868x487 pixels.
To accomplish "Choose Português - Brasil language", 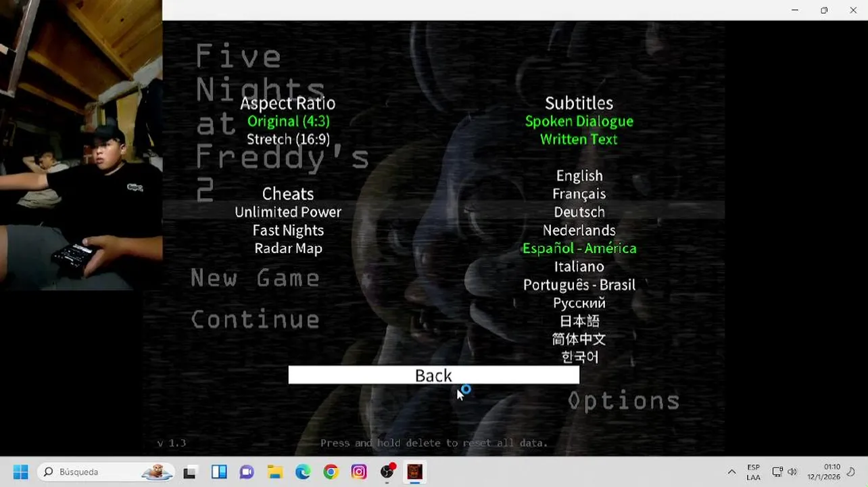I will pyautogui.click(x=579, y=285).
